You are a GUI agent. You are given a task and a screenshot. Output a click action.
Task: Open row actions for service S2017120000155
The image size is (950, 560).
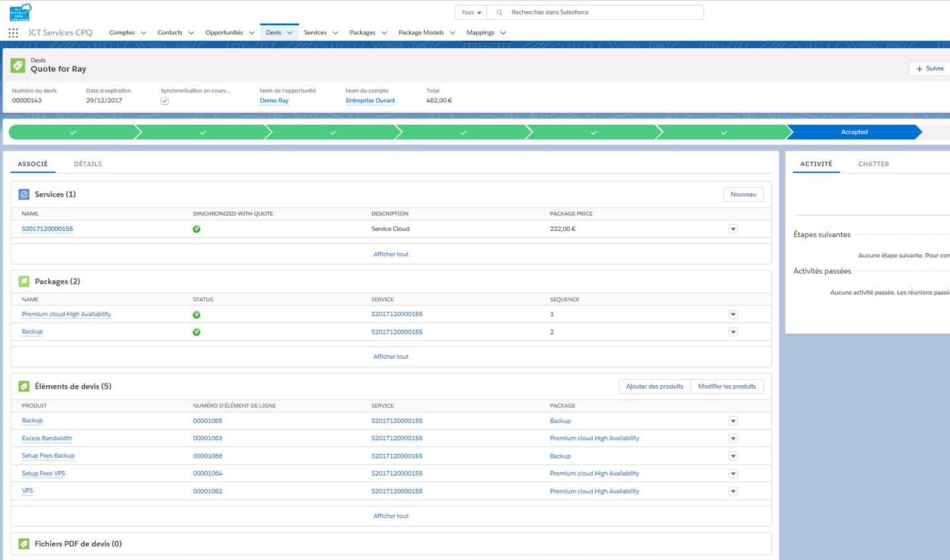tap(733, 229)
